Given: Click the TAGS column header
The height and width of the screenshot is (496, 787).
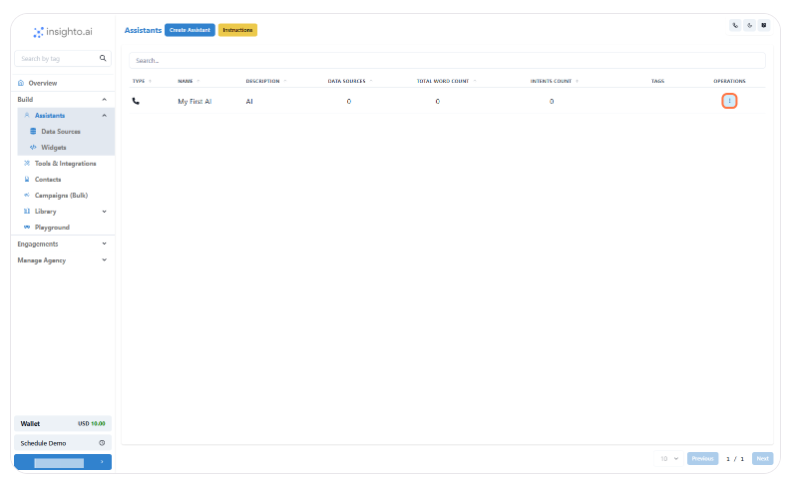Looking at the screenshot, I should click(x=658, y=81).
